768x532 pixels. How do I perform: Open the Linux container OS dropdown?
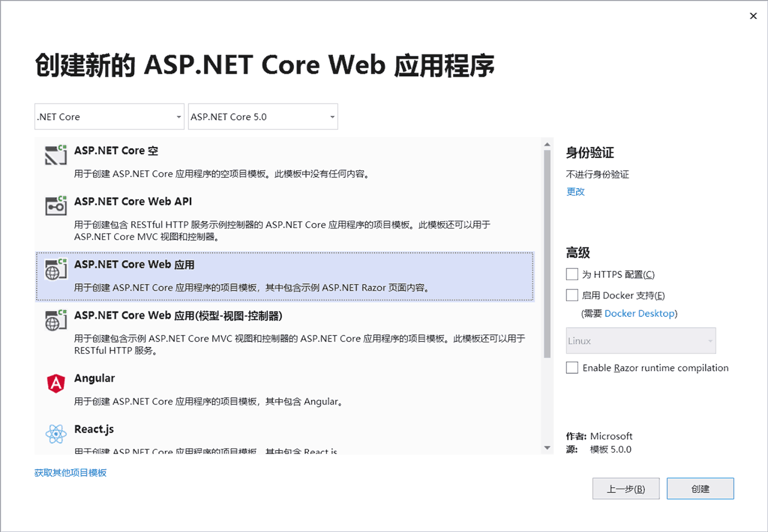[640, 341]
